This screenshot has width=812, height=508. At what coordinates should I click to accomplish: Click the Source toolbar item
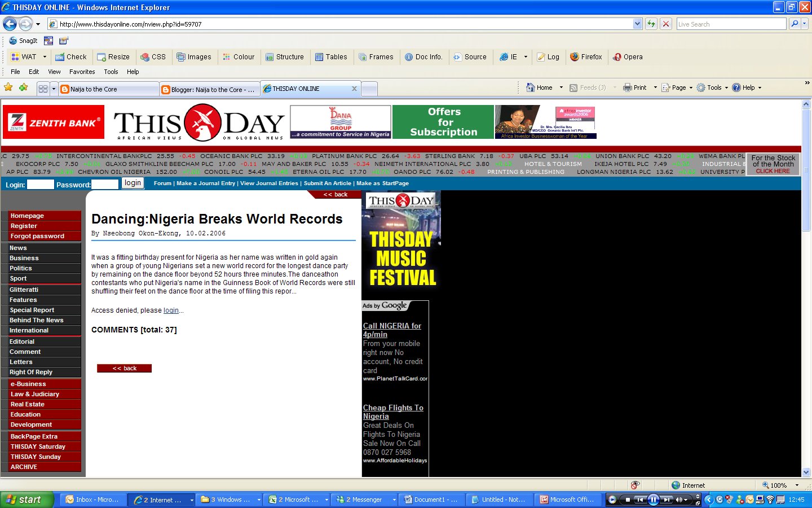470,57
